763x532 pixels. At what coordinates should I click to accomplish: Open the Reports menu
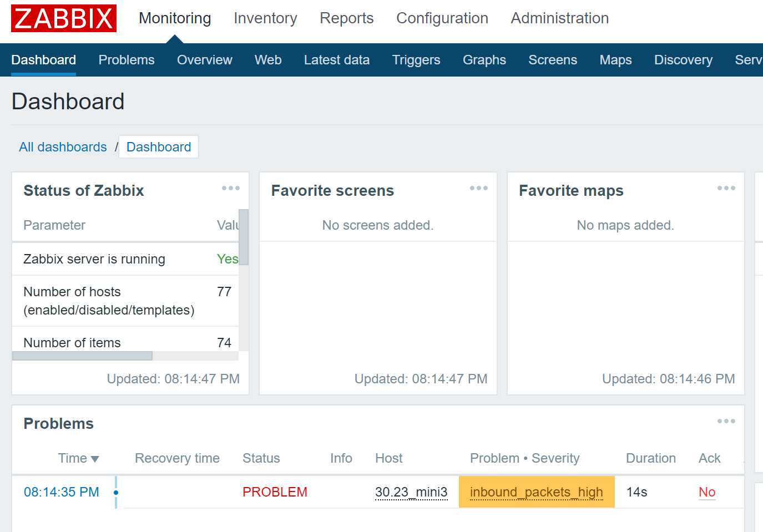347,18
